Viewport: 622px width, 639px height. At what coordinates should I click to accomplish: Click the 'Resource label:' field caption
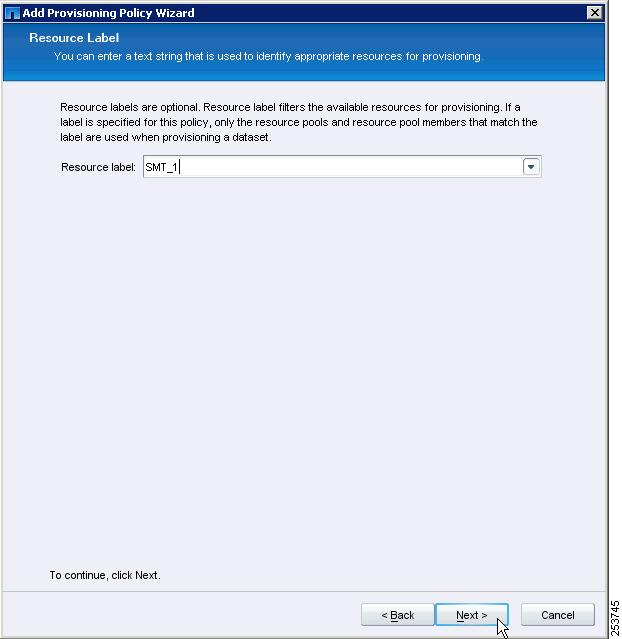pos(98,167)
